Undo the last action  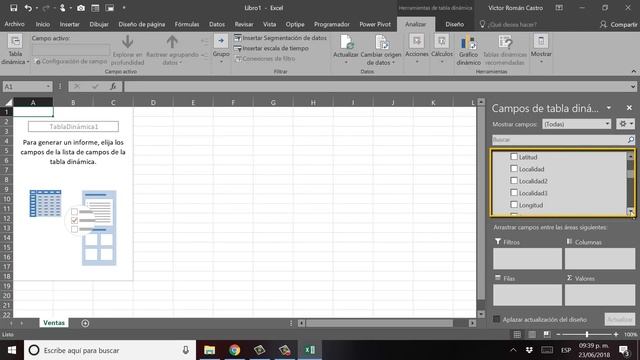[x=28, y=8]
